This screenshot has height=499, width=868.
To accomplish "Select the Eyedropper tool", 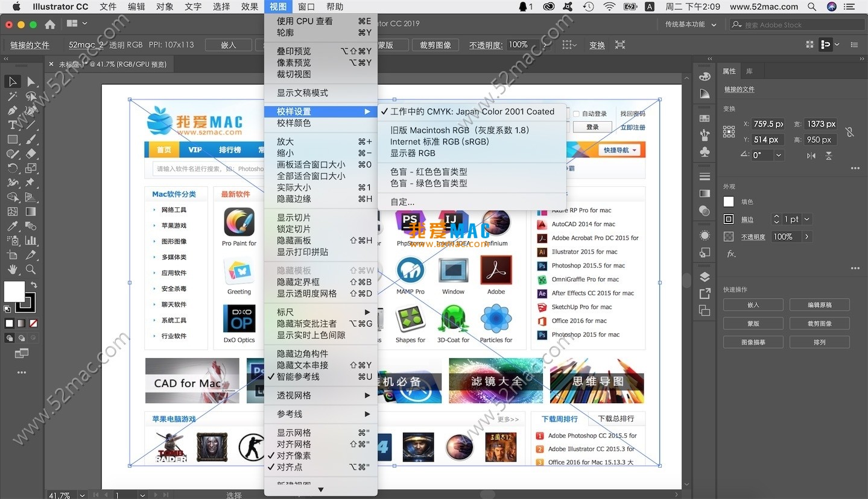I will pyautogui.click(x=13, y=226).
